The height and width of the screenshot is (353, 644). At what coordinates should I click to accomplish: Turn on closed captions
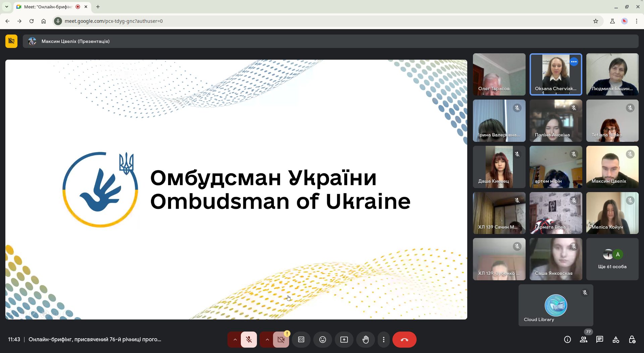(x=301, y=340)
